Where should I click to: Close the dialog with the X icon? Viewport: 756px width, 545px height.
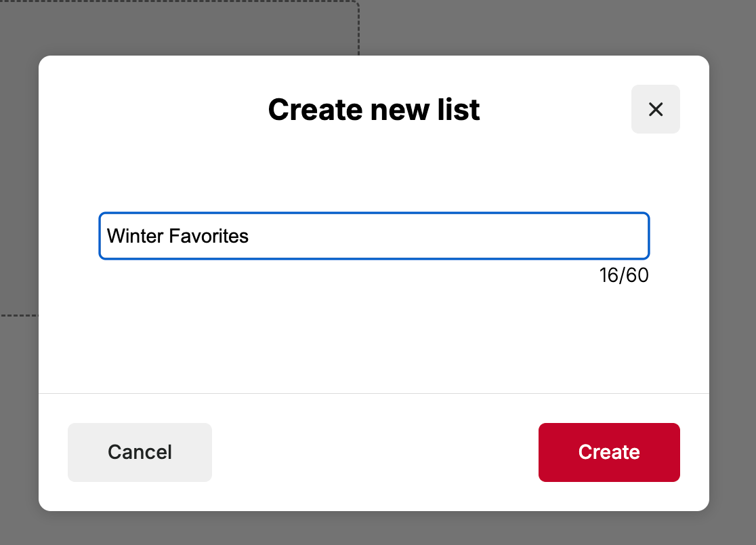point(655,109)
